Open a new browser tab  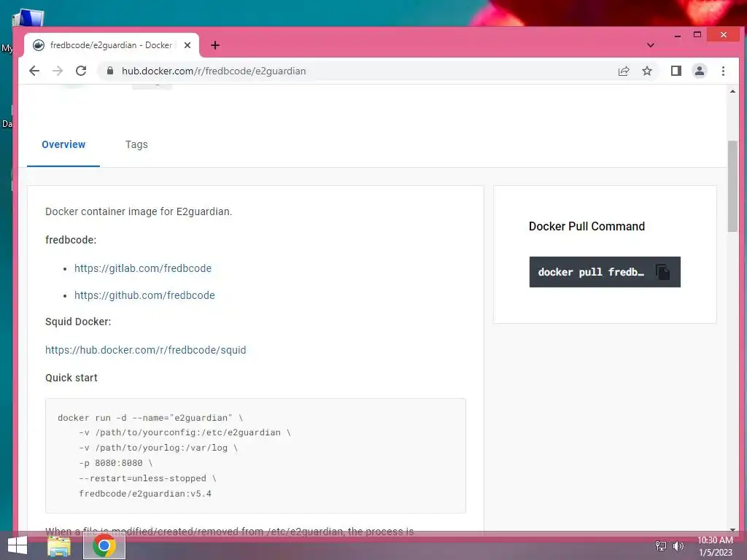click(215, 45)
